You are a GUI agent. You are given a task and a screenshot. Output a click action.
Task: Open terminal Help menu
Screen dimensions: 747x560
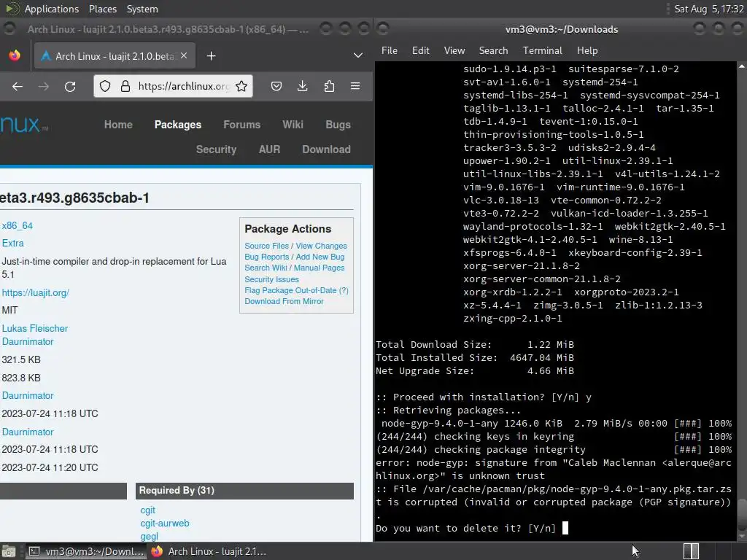click(587, 50)
